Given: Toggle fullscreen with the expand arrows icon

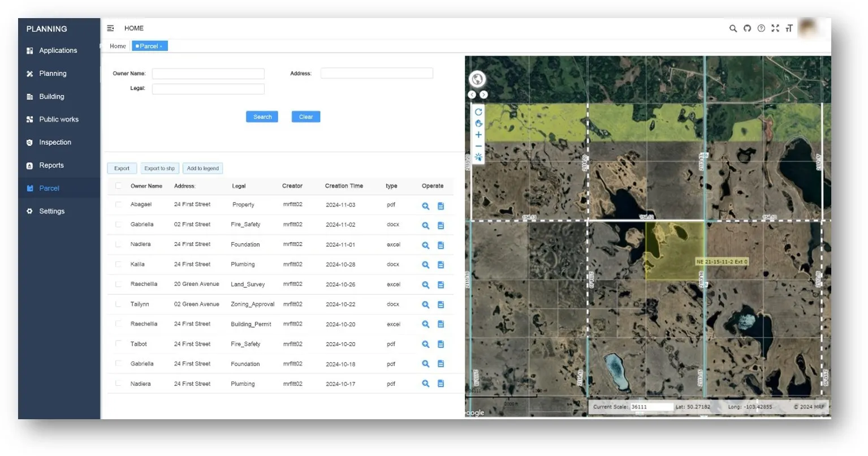Looking at the screenshot, I should tap(775, 28).
